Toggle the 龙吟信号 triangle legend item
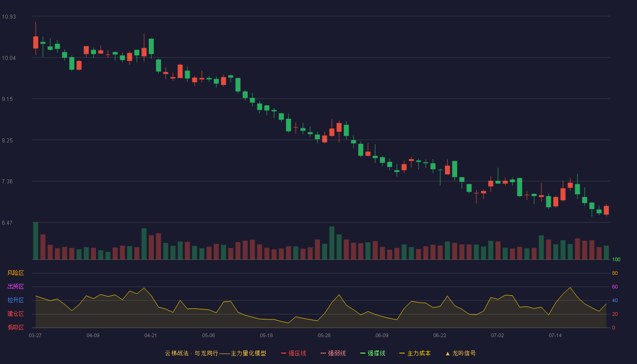637x364 pixels. 460,353
